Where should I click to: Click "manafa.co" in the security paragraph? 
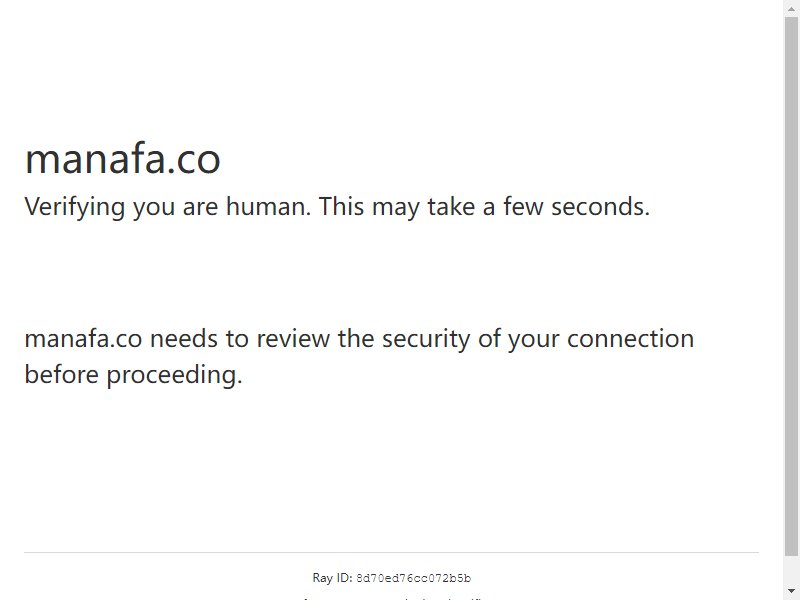(83, 339)
